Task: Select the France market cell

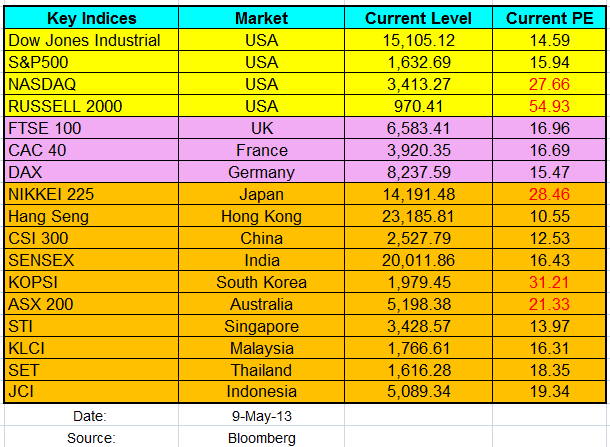Action: pos(261,150)
